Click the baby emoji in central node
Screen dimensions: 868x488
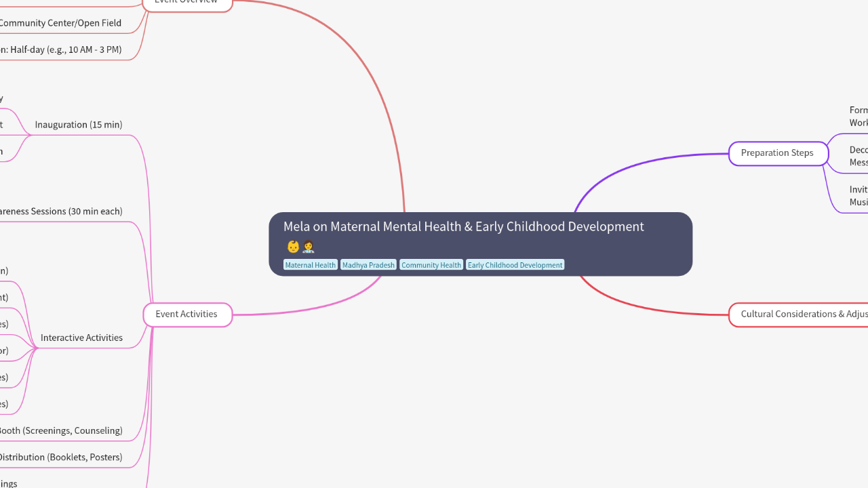click(293, 247)
